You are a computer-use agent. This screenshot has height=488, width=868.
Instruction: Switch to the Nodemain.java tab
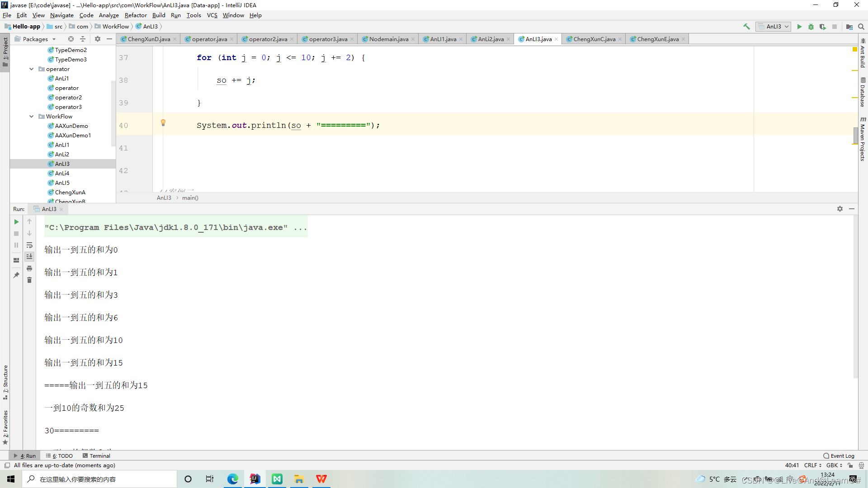(388, 39)
